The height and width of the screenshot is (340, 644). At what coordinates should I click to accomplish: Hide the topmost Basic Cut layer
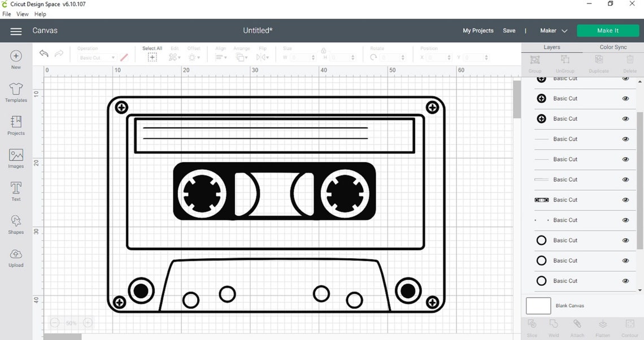click(625, 78)
